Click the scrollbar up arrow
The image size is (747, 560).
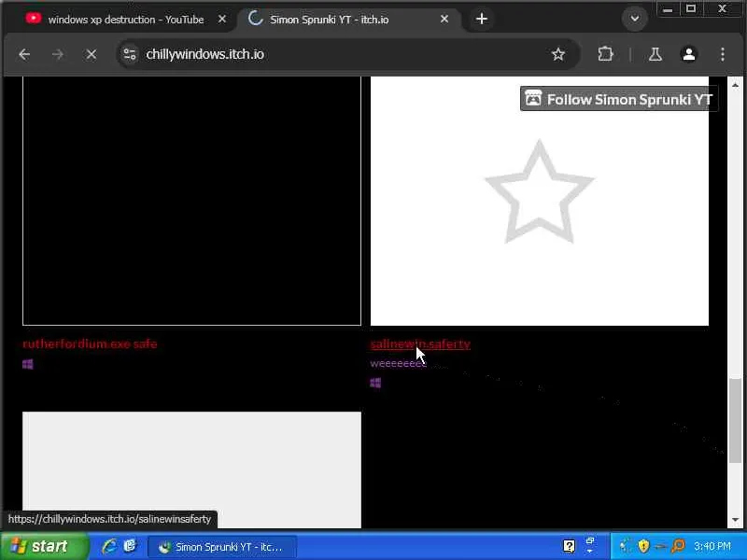(x=735, y=85)
